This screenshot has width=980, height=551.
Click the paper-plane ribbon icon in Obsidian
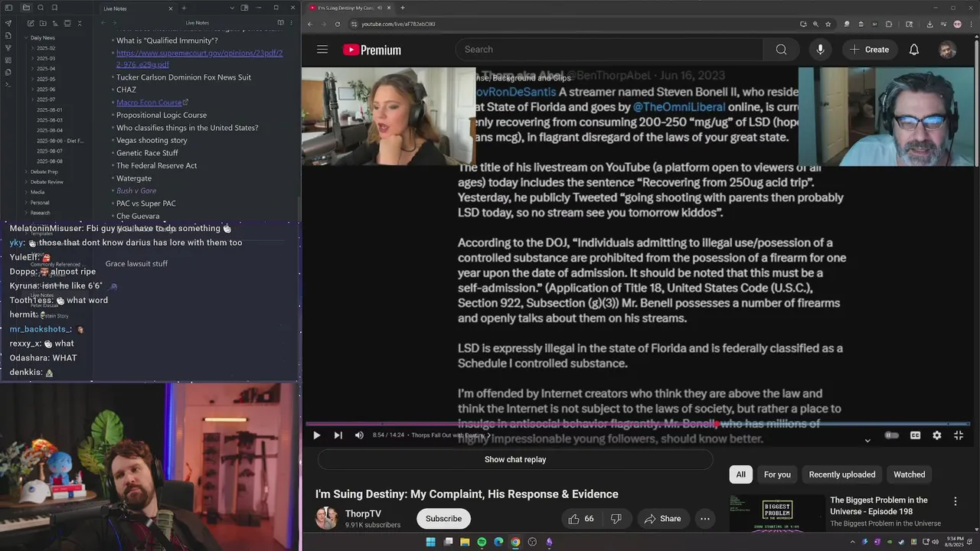click(8, 23)
